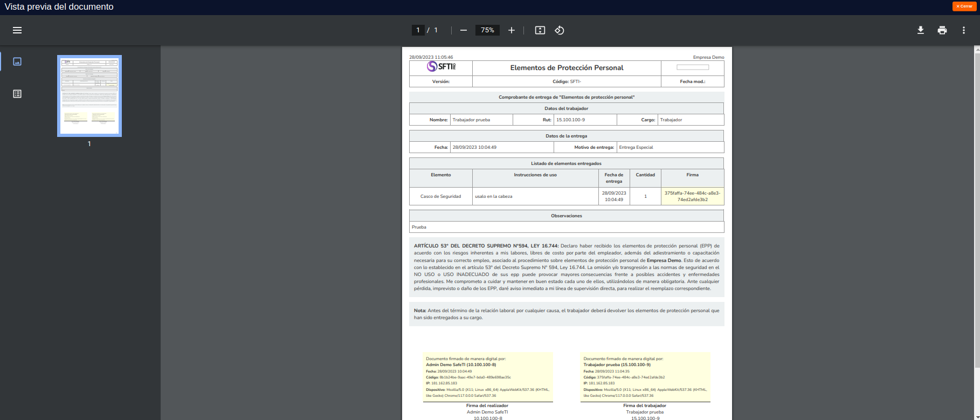Rotate the document counterclockwise
The image size is (980, 420).
click(x=560, y=30)
